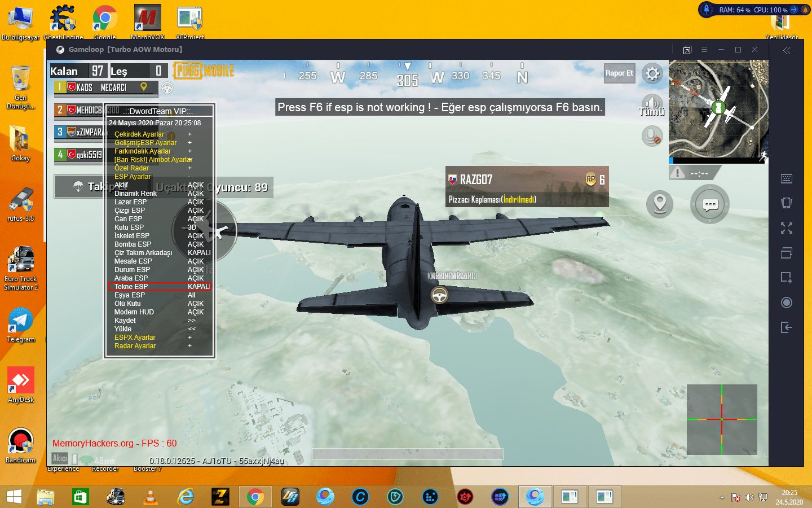Image resolution: width=812 pixels, height=508 pixels.
Task: Click the yellow location pin on KAOS MECARCI
Action: (x=144, y=87)
